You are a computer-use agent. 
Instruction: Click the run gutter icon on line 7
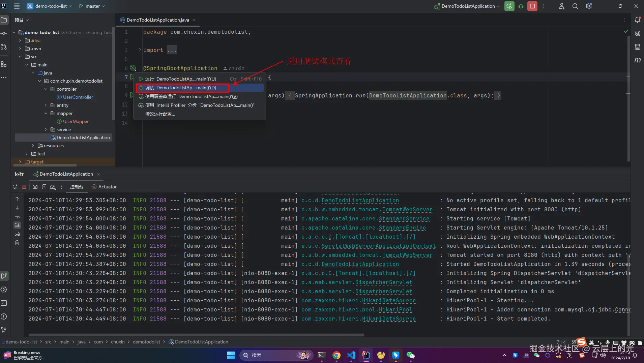132,77
